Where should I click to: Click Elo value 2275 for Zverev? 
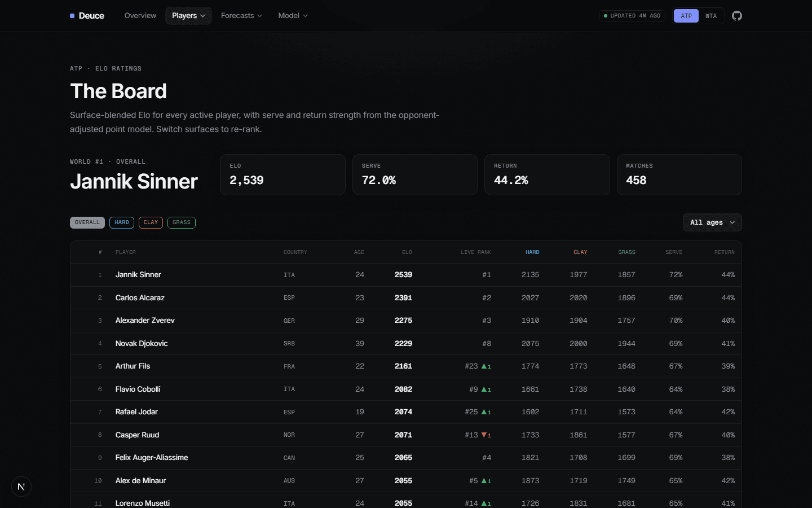[403, 321]
